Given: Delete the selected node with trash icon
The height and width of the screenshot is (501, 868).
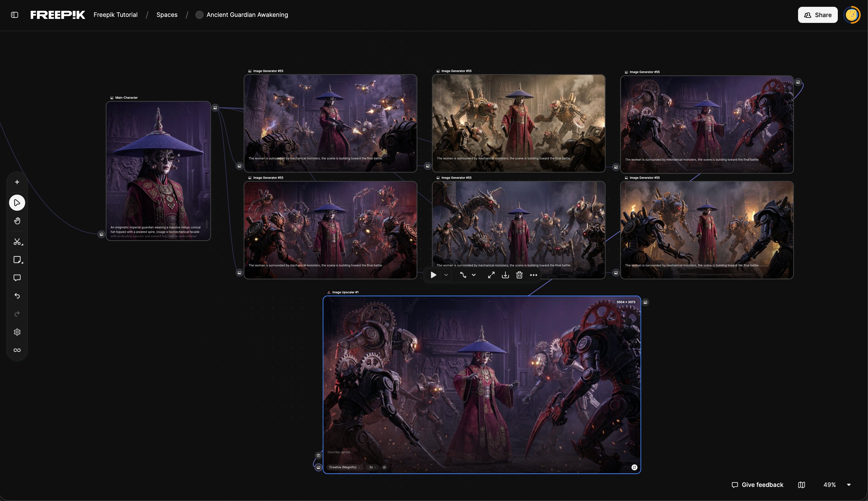Looking at the screenshot, I should point(520,275).
